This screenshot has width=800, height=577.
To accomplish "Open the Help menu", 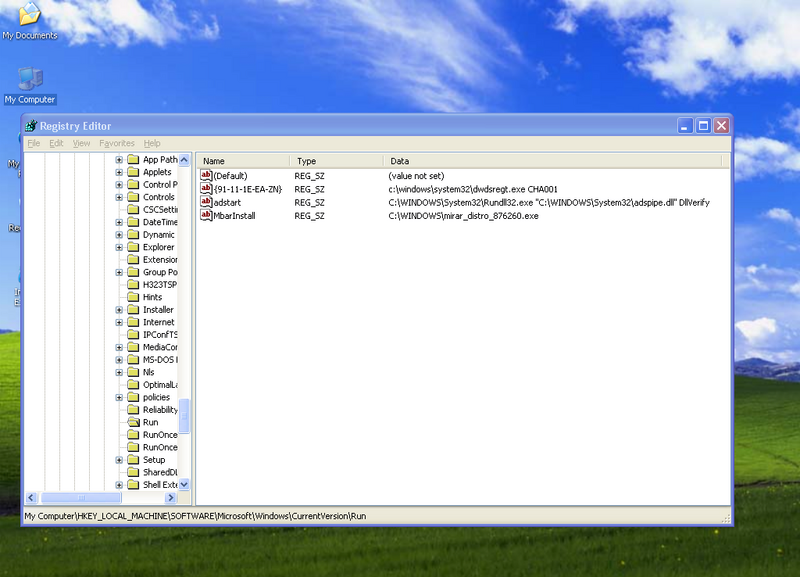I will [x=152, y=143].
